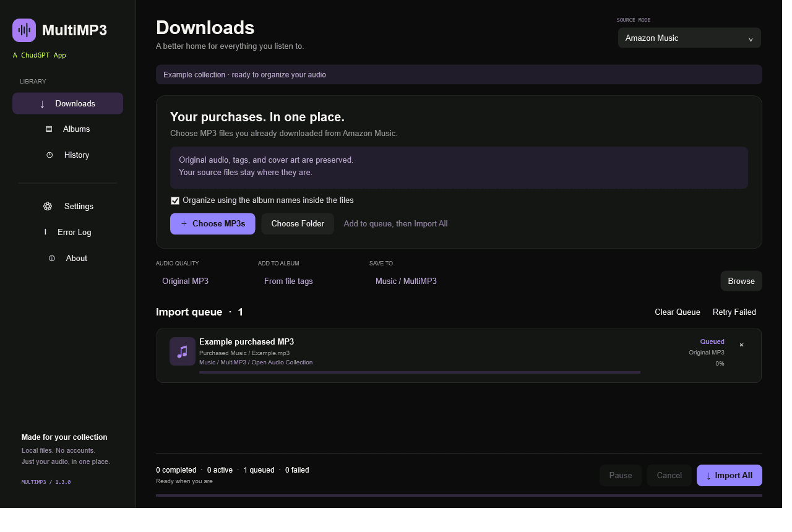
Task: Click the A ChudGPT App tagline
Action: point(40,56)
